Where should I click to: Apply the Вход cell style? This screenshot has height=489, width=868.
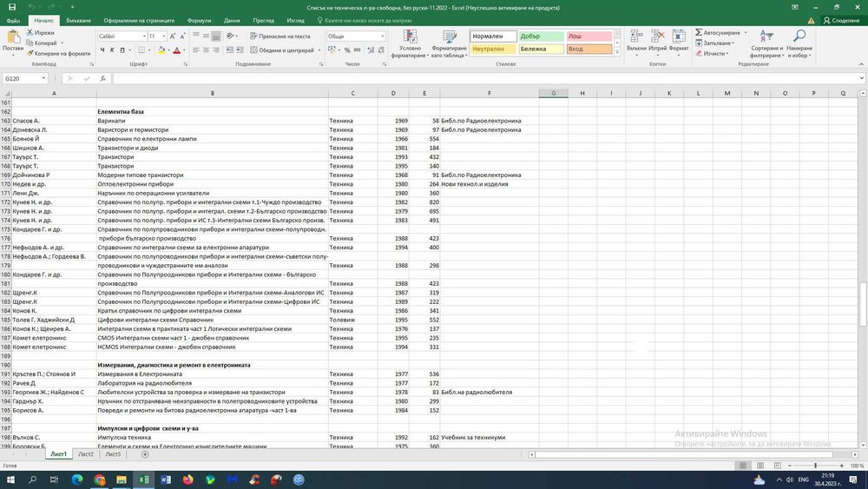589,49
